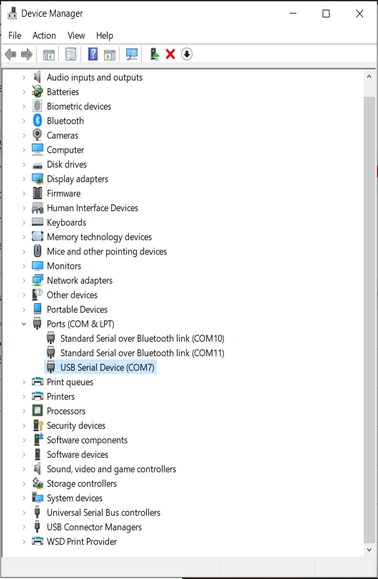Select the Computer tree item
This screenshot has width=378, height=579.
[65, 150]
